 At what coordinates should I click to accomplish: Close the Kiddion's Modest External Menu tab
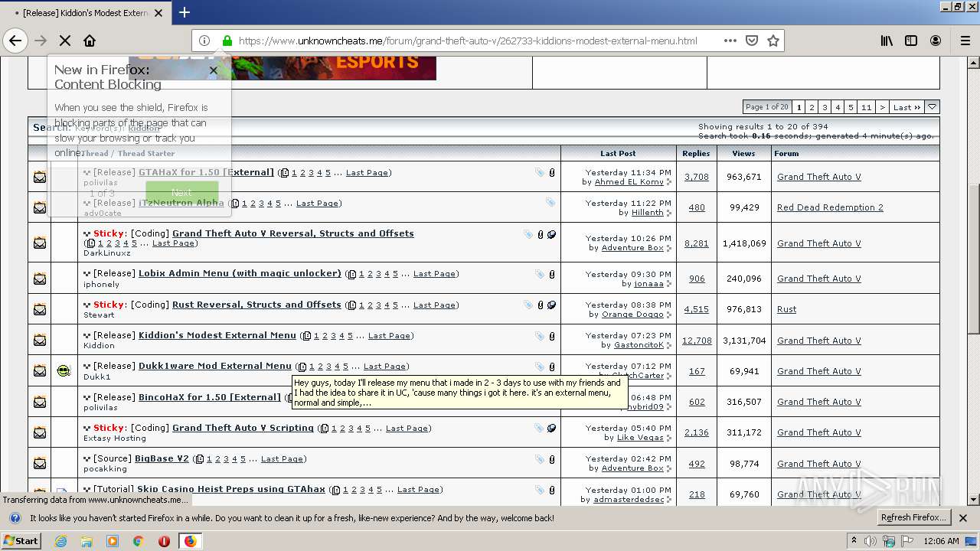158,13
